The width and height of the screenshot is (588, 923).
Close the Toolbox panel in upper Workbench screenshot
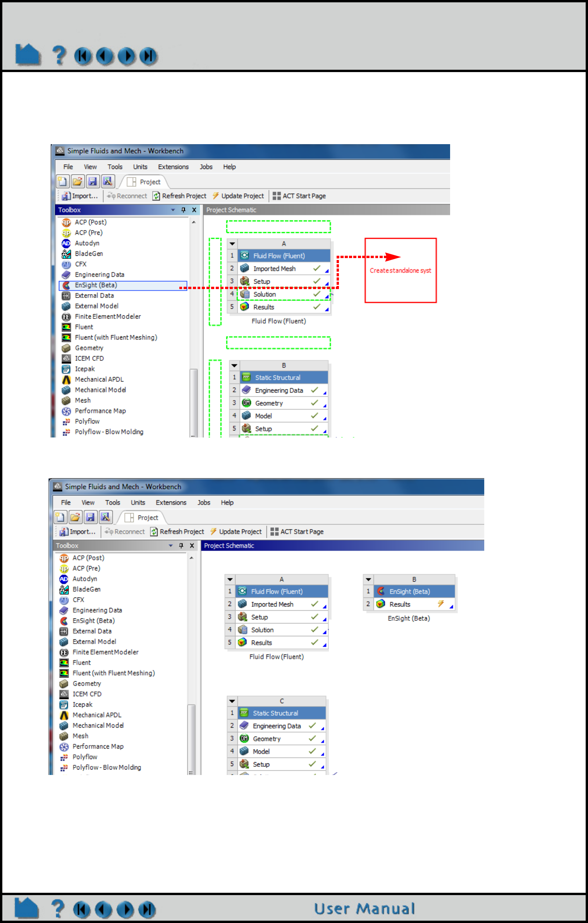194,210
